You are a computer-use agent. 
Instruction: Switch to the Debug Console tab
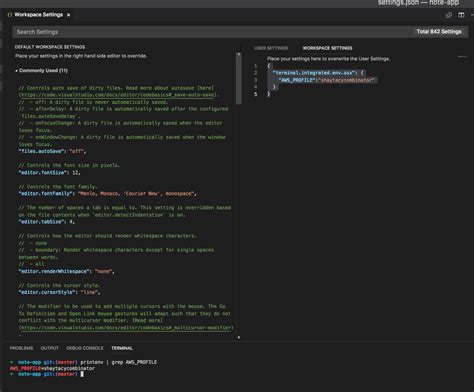coord(85,348)
